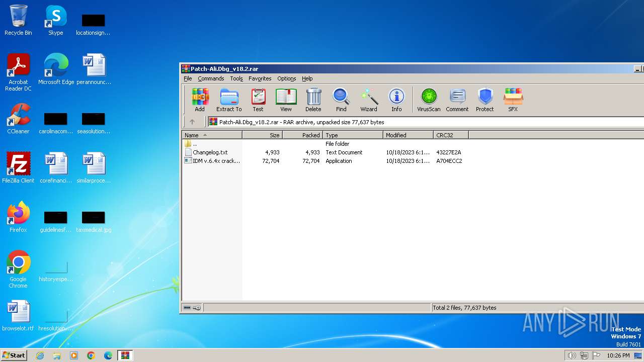Sort list by Modified column
The image size is (644, 362).
[x=408, y=135]
